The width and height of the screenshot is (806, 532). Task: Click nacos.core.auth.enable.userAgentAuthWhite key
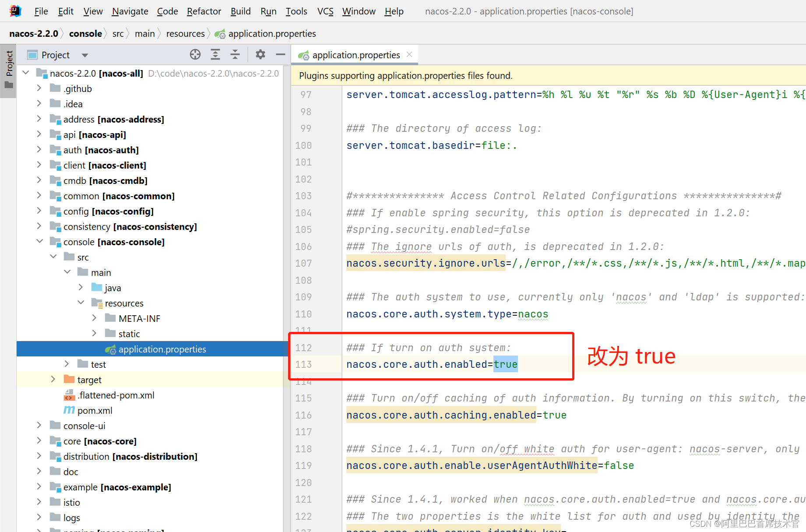(472, 465)
